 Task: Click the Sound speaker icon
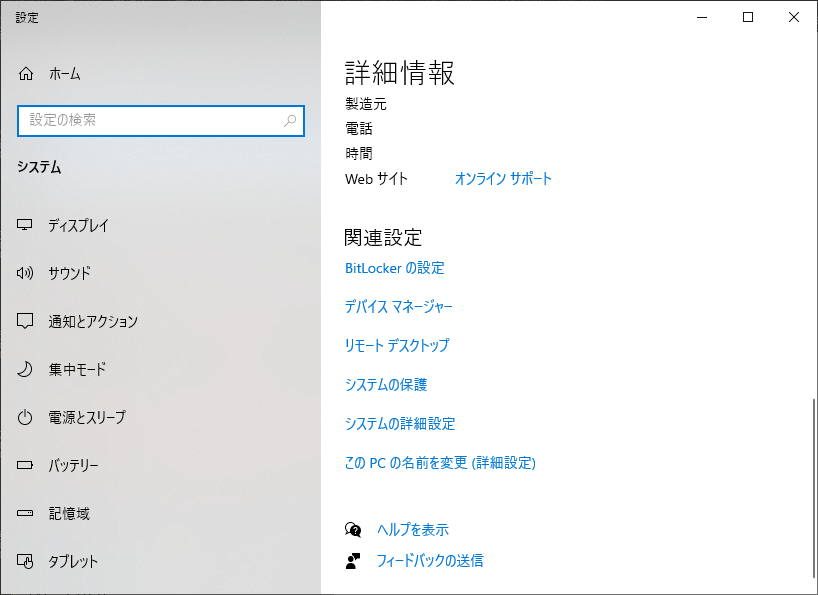pos(25,273)
